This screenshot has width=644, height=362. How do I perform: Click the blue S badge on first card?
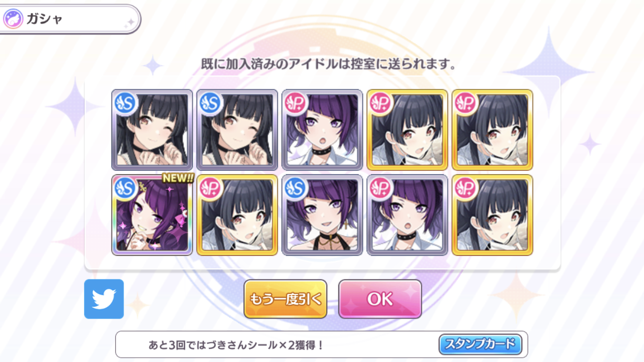[x=126, y=103]
